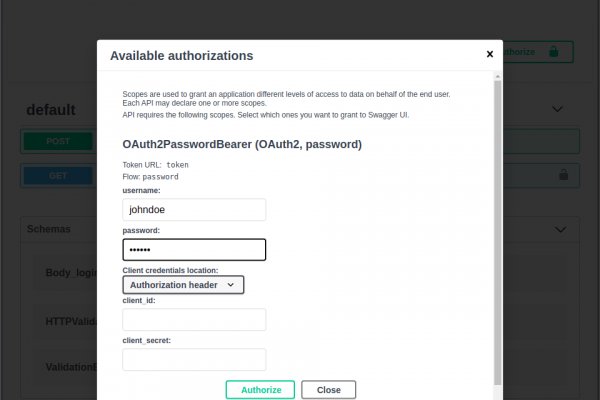The height and width of the screenshot is (400, 600).
Task: Open the Body_login schema entry
Action: tap(70, 272)
